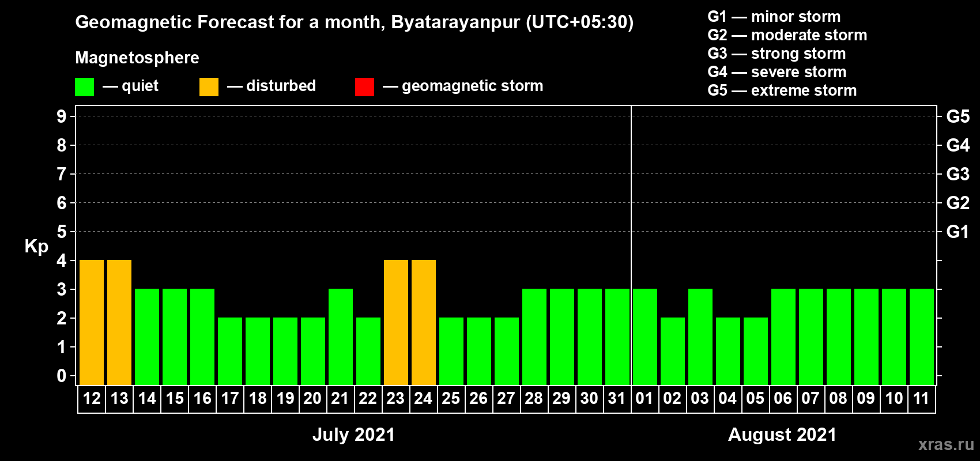Viewport: 980px width, 461px height.
Task: Click the date label 12 on the axis
Action: click(x=92, y=399)
